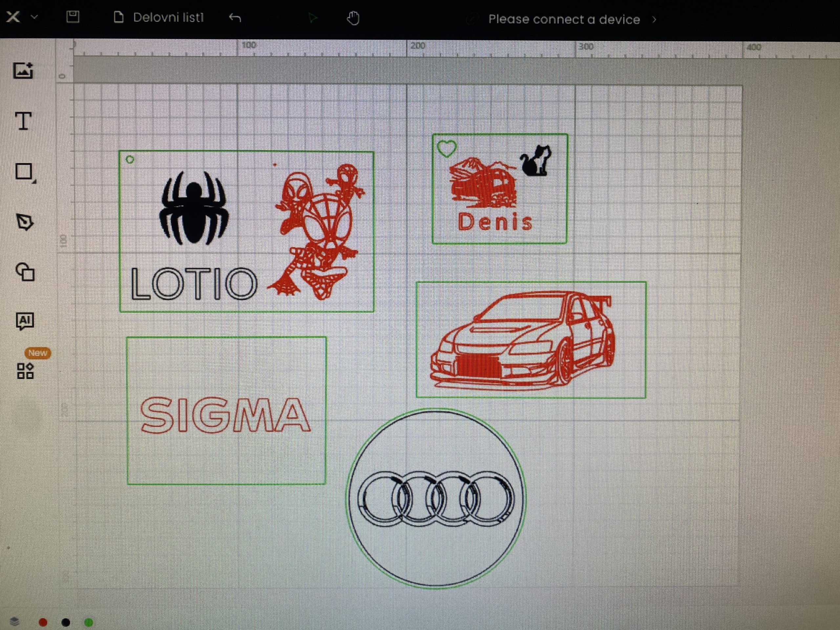Screen dimensions: 840x630
Task: Select the small green hole circle
Action: click(130, 159)
